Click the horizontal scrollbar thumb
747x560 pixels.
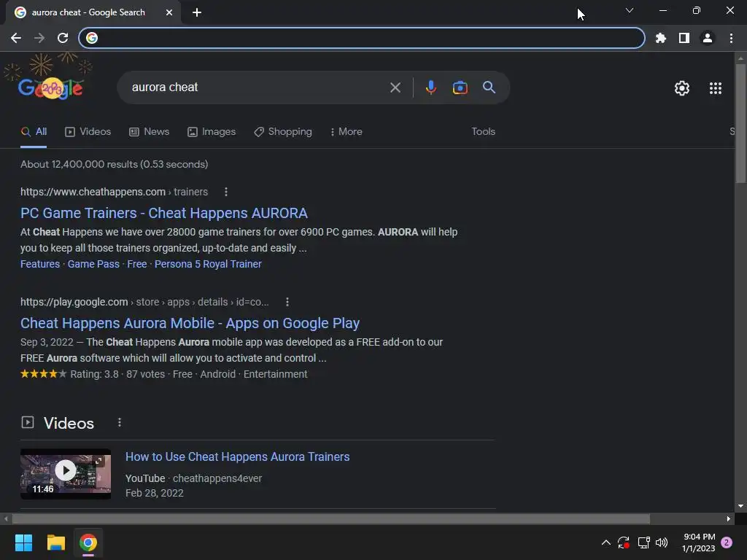[330, 518]
